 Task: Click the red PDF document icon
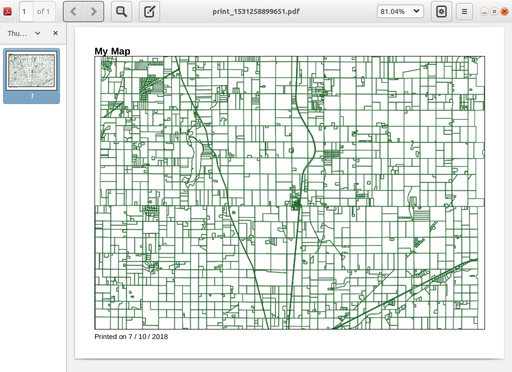tap(7, 11)
